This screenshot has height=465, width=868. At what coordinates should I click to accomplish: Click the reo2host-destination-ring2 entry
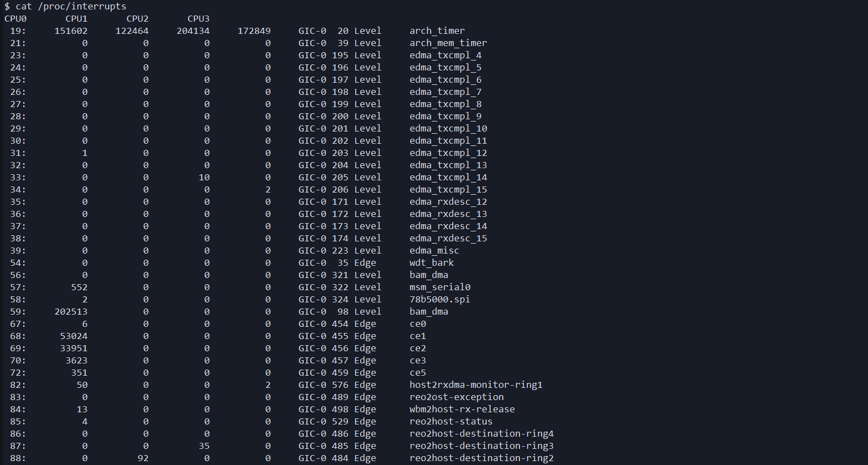[482, 458]
